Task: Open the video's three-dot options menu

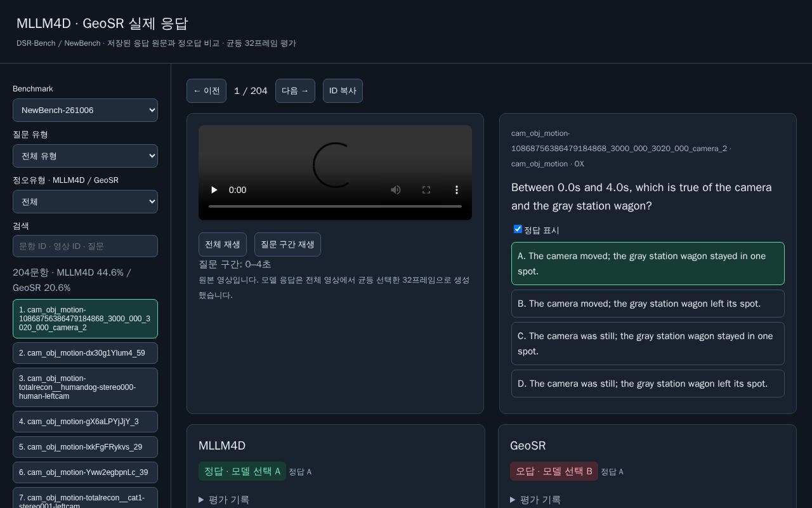Action: pos(457,190)
